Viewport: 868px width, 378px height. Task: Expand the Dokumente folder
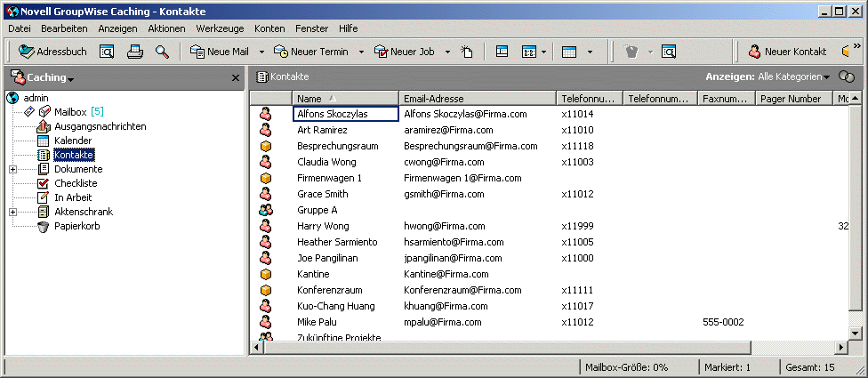coord(12,169)
